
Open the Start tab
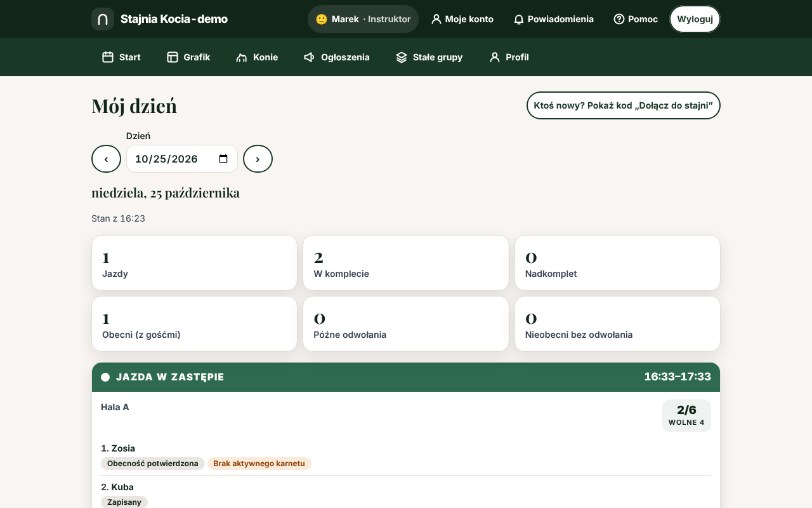(121, 57)
